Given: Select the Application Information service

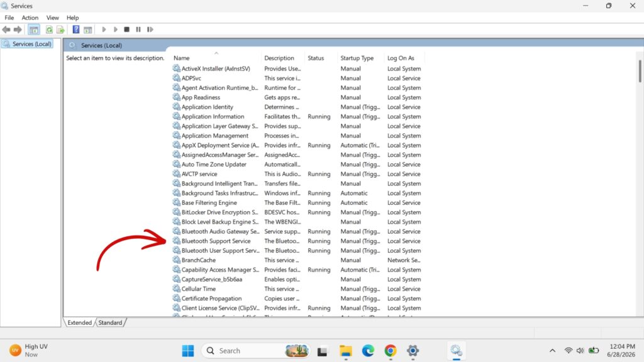Looking at the screenshot, I should (x=297, y=116).
